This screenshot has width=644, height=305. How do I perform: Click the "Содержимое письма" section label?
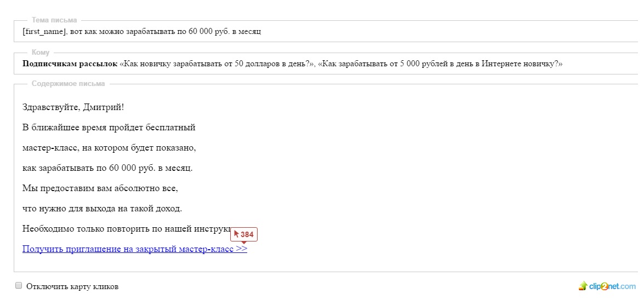click(68, 84)
